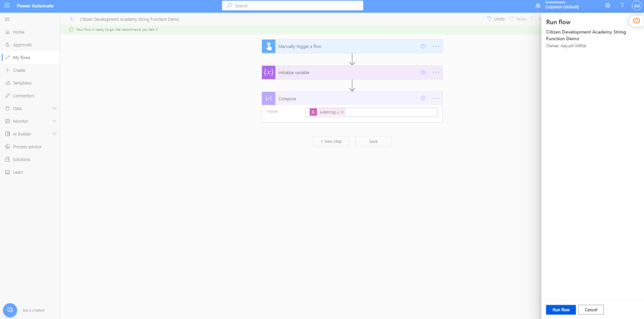
Task: Open the Compose ellipsis menu
Action: [x=436, y=98]
